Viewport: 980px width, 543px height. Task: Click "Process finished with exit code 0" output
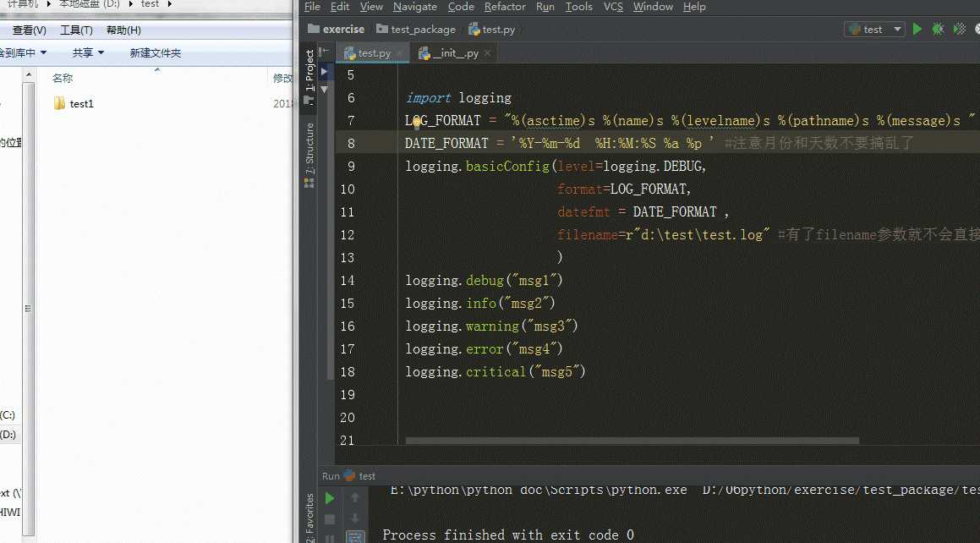pyautogui.click(x=508, y=535)
